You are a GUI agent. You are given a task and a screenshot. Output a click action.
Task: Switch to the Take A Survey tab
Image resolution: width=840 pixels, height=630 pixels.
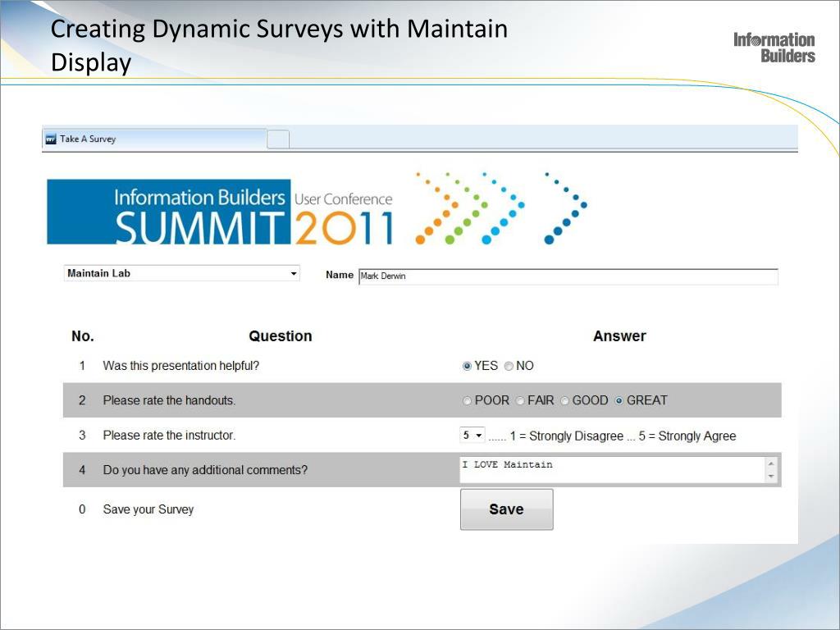[156, 139]
